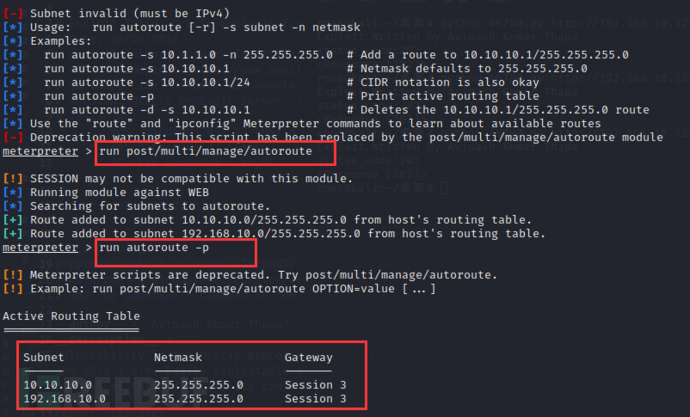
Task: Click the orange [!] marker before Meterpreter scripts
Action: [13, 275]
